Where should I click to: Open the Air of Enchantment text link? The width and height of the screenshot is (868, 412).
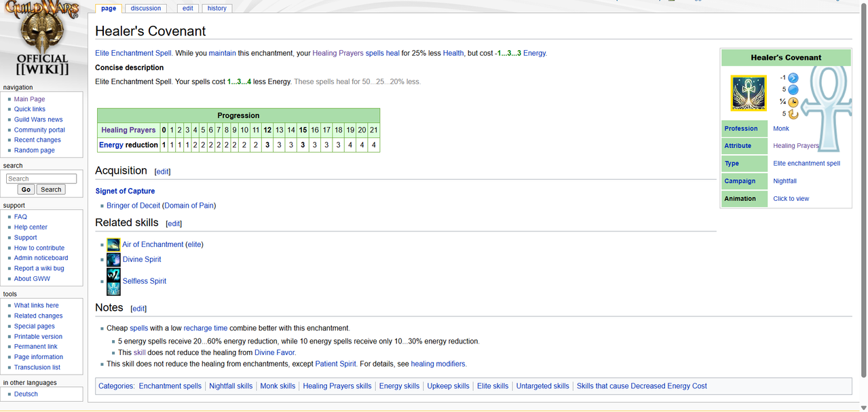153,244
